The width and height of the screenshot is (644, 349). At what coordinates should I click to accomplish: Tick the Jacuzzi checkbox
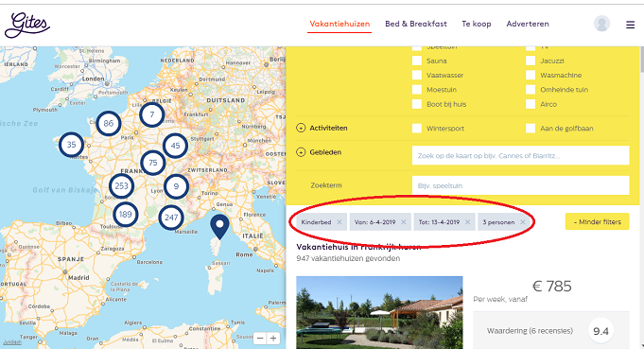tap(531, 61)
